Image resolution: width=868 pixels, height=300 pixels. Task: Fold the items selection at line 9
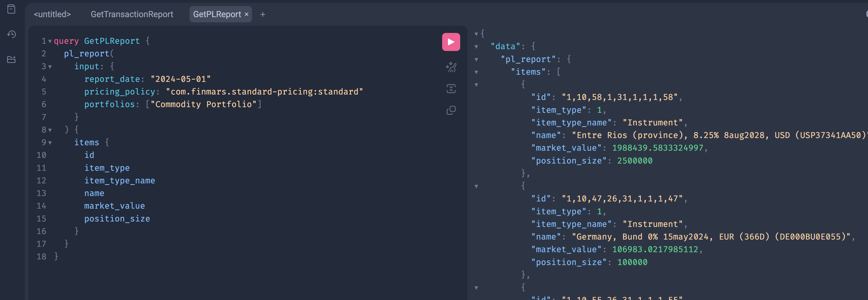click(50, 143)
